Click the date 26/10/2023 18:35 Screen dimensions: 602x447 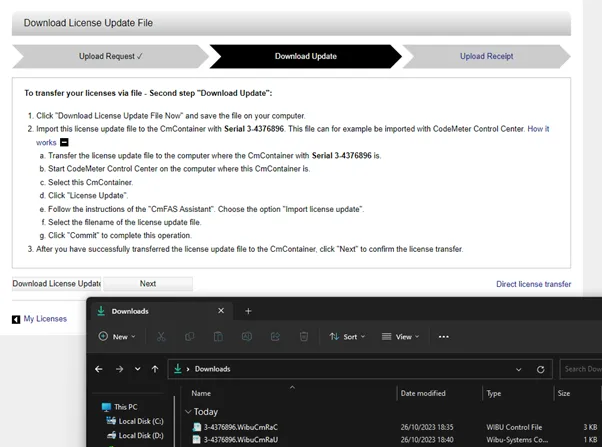coord(427,427)
